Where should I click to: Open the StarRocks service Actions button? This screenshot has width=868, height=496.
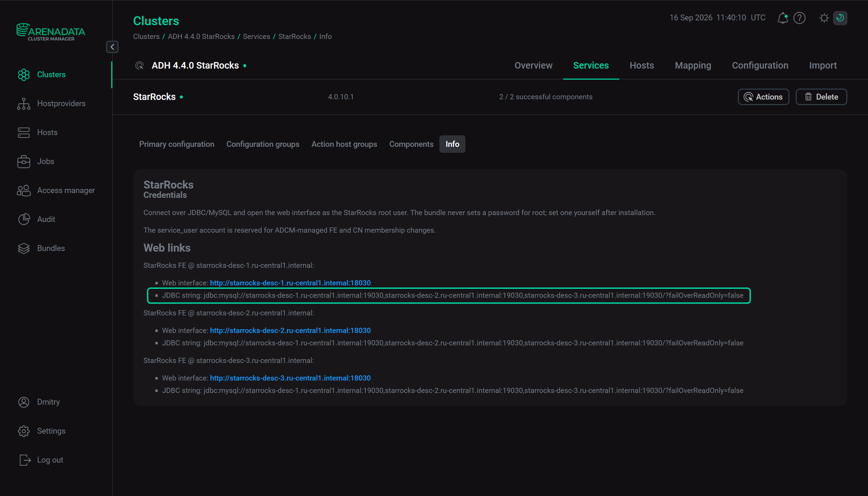pos(763,97)
